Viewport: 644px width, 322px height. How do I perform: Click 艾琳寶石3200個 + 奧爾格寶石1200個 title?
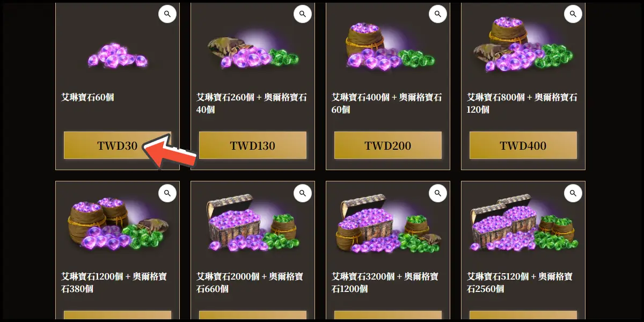point(385,282)
